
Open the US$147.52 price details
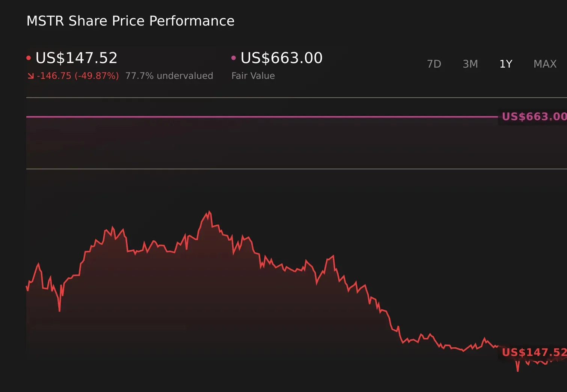tap(76, 58)
